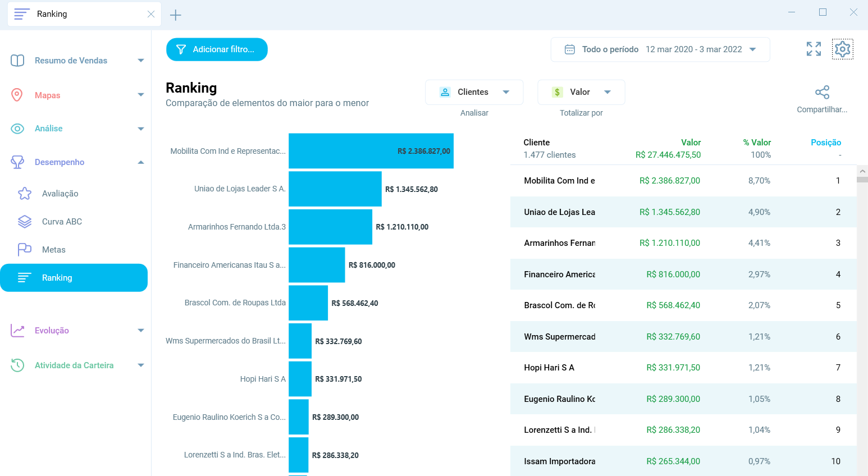Screen dimensions: 868x476
Task: Click the 1,05% cell for Eugenio Raulino
Action: [x=759, y=399]
